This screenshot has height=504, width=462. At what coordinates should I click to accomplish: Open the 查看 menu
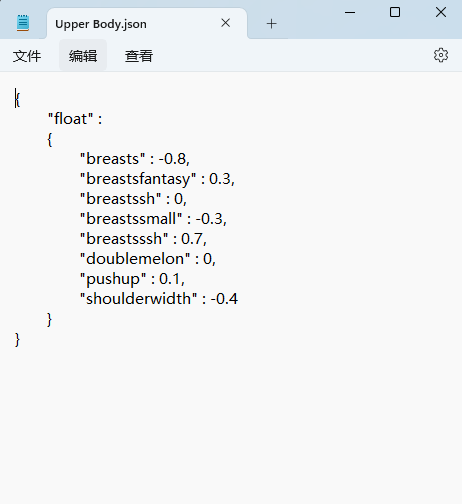click(x=139, y=56)
